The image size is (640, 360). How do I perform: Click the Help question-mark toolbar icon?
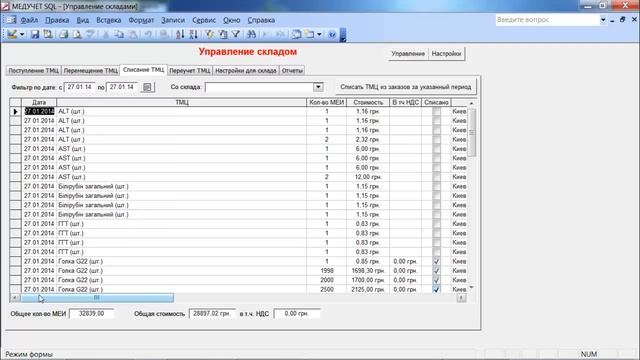coord(332,34)
